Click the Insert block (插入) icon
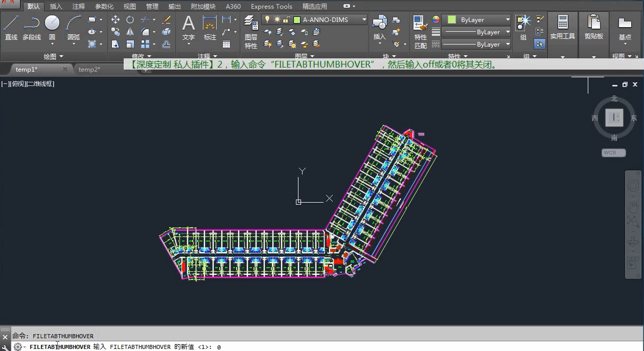 coord(380,28)
